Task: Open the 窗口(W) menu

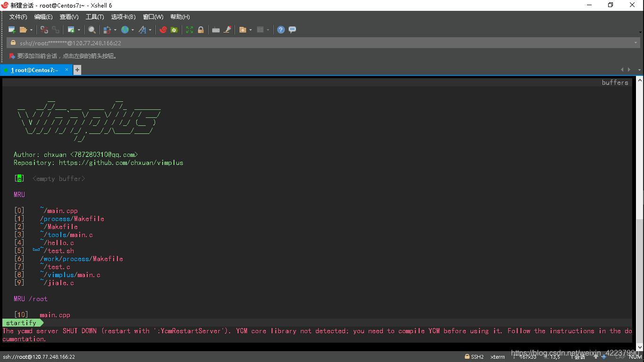Action: [x=153, y=17]
